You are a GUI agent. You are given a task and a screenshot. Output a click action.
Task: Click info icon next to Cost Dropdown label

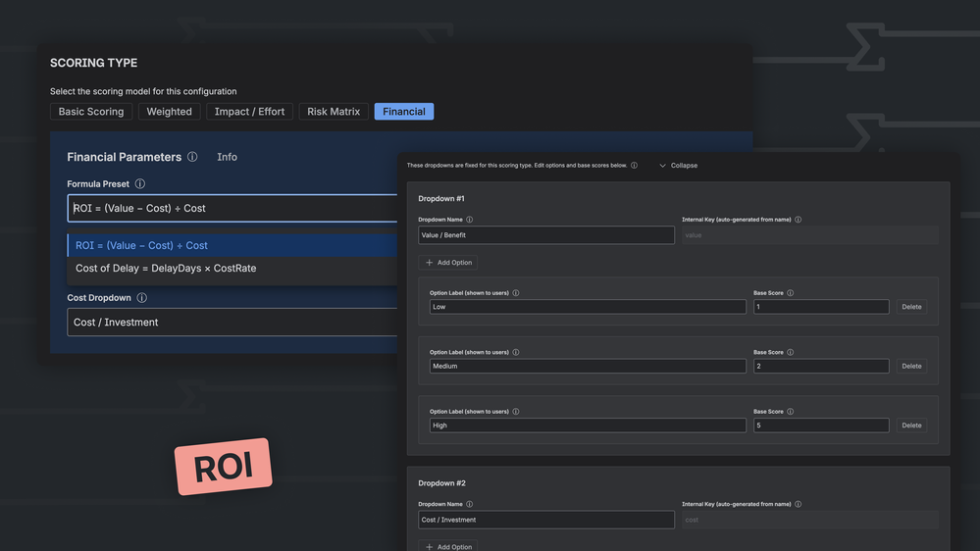click(142, 297)
